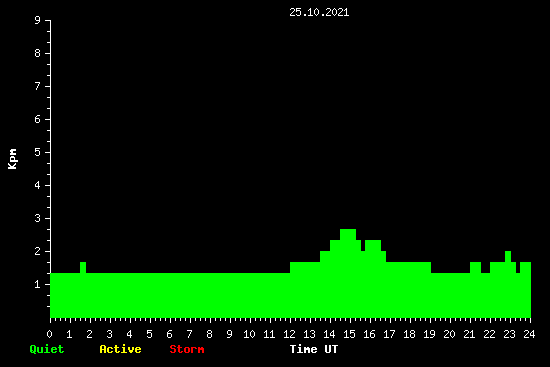Click the red Storm legend label
Image resolution: width=550 pixels, height=367 pixels.
click(187, 349)
